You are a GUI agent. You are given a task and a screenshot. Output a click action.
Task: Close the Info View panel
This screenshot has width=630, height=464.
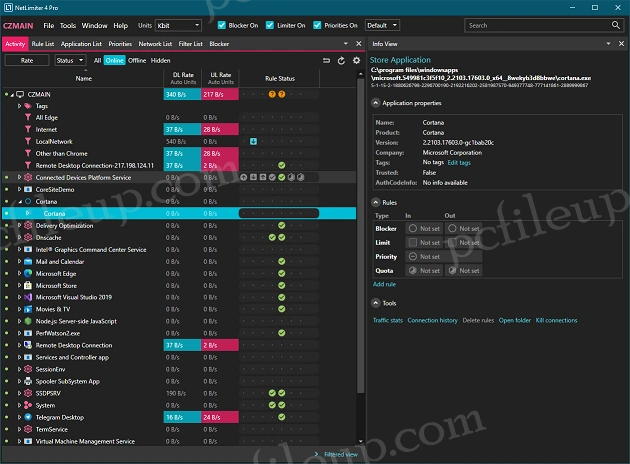pyautogui.click(x=621, y=43)
